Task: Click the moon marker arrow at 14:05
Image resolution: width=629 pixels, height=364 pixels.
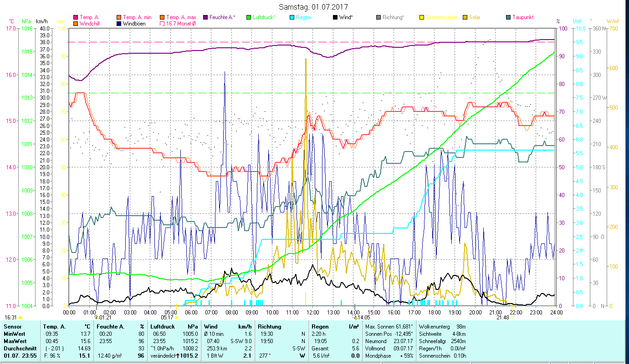Action: pyautogui.click(x=356, y=317)
